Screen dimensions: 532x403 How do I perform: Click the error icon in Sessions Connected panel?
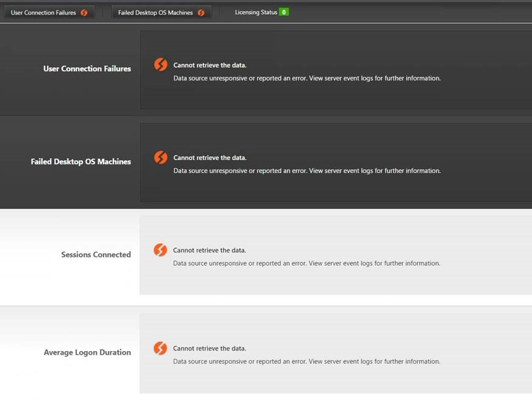coord(160,250)
